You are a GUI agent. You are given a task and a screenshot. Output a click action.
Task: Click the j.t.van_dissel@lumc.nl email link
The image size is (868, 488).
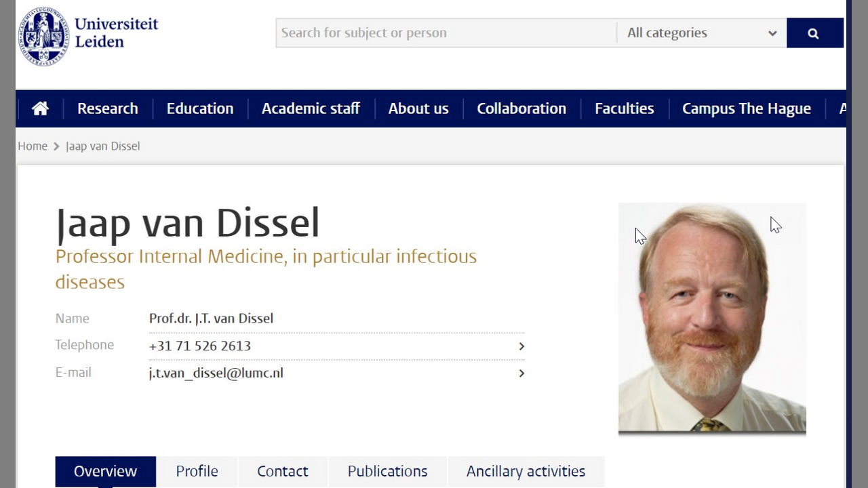(216, 373)
